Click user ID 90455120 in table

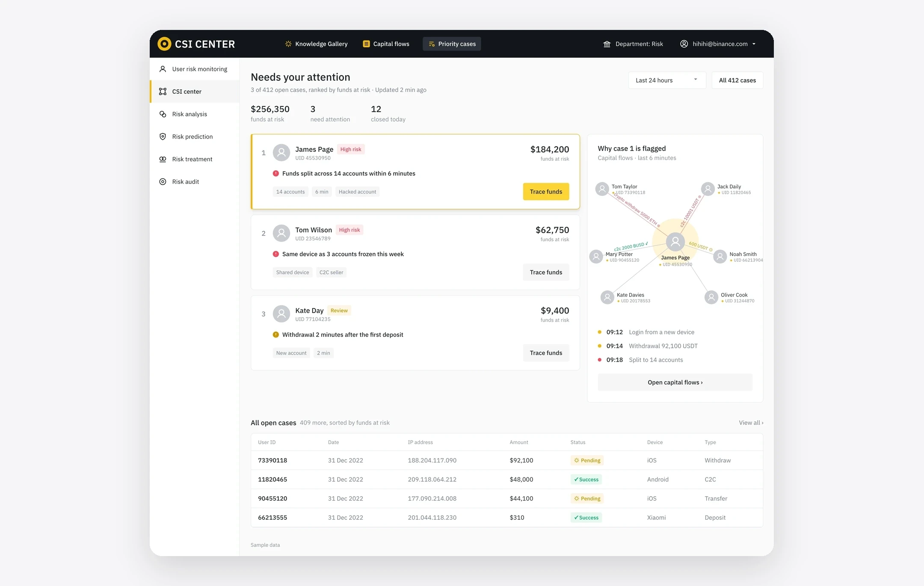point(272,498)
